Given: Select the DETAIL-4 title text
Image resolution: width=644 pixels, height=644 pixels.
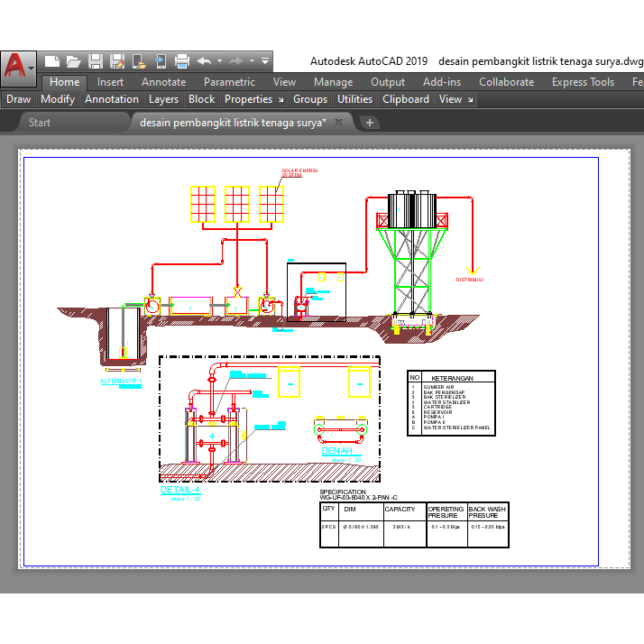Looking at the screenshot, I should click(x=179, y=490).
